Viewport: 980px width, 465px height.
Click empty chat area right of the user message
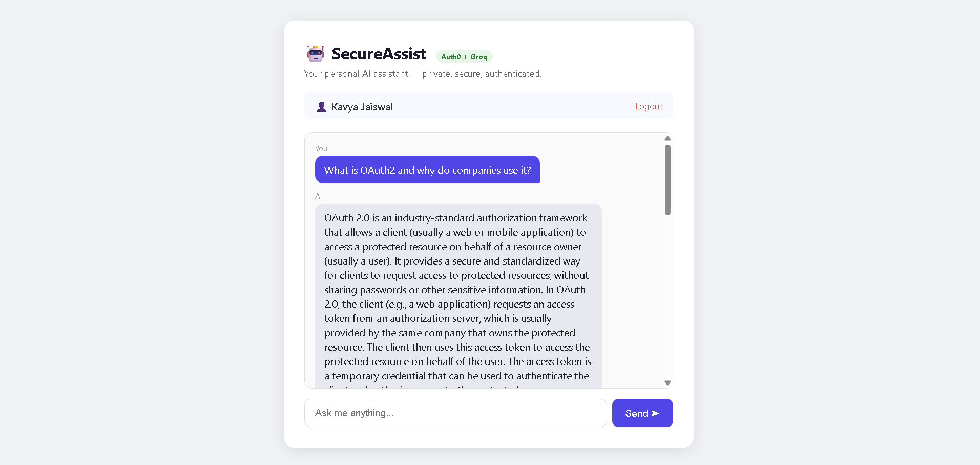599,170
